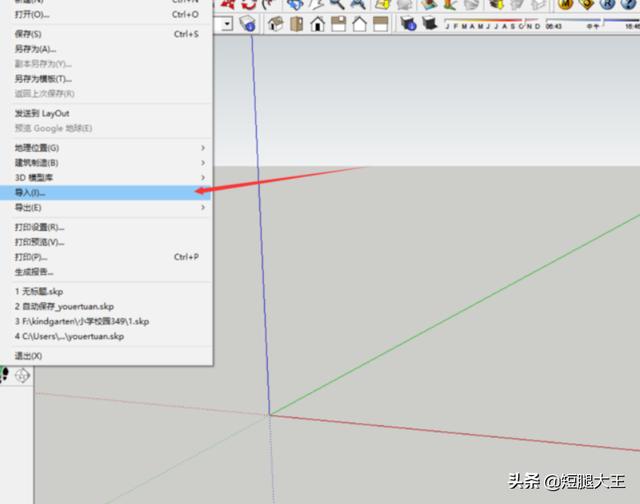The width and height of the screenshot is (640, 504).
Task: Click 退出(X) to exit application
Action: [28, 356]
